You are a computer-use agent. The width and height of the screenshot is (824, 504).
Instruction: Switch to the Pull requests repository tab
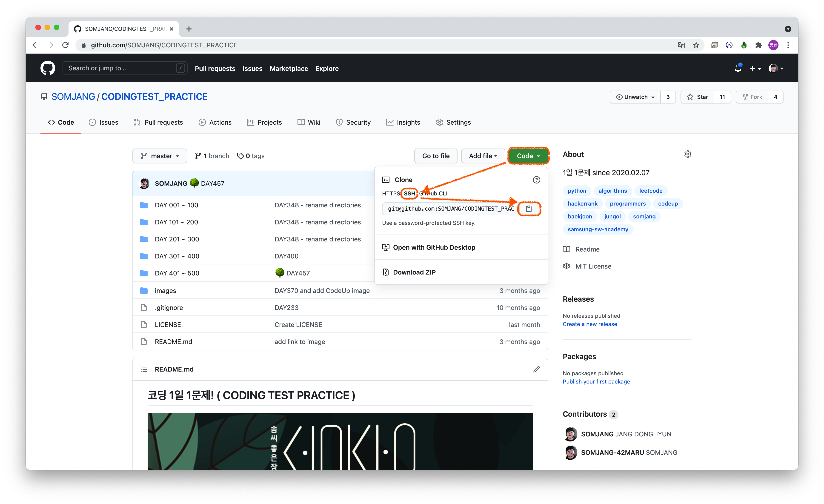coord(158,122)
